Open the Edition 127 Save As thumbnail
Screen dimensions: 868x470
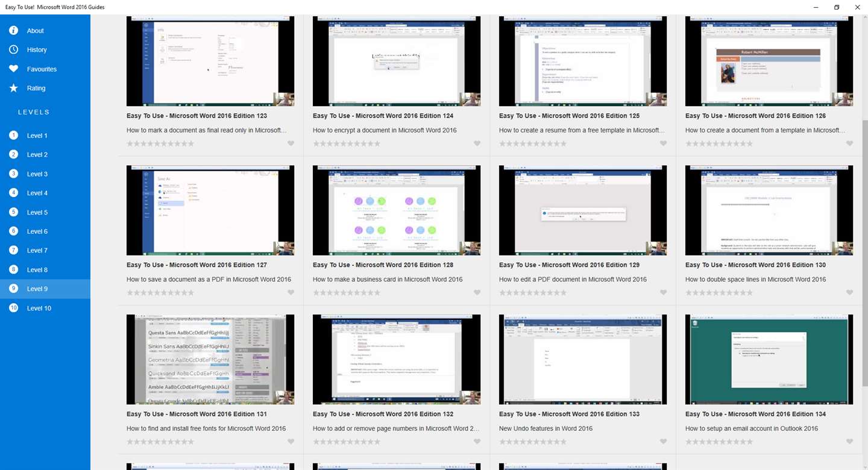pos(210,210)
